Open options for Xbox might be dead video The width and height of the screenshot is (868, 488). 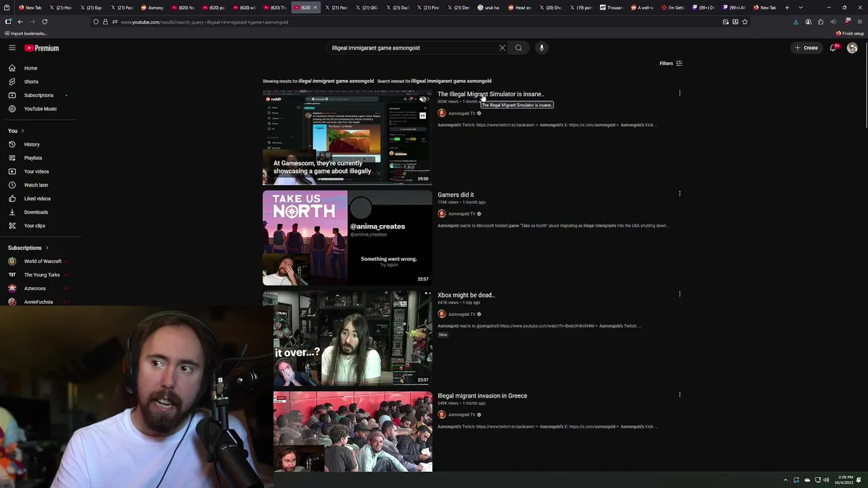point(679,294)
